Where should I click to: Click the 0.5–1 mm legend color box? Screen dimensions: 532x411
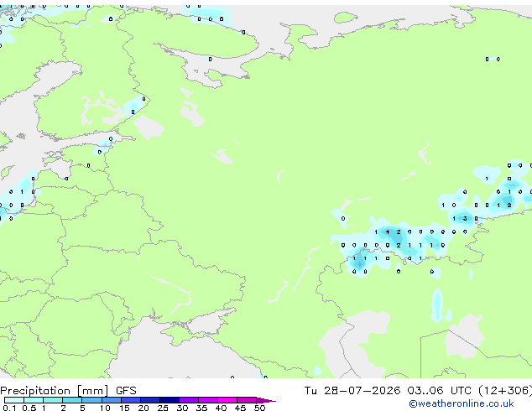34,400
